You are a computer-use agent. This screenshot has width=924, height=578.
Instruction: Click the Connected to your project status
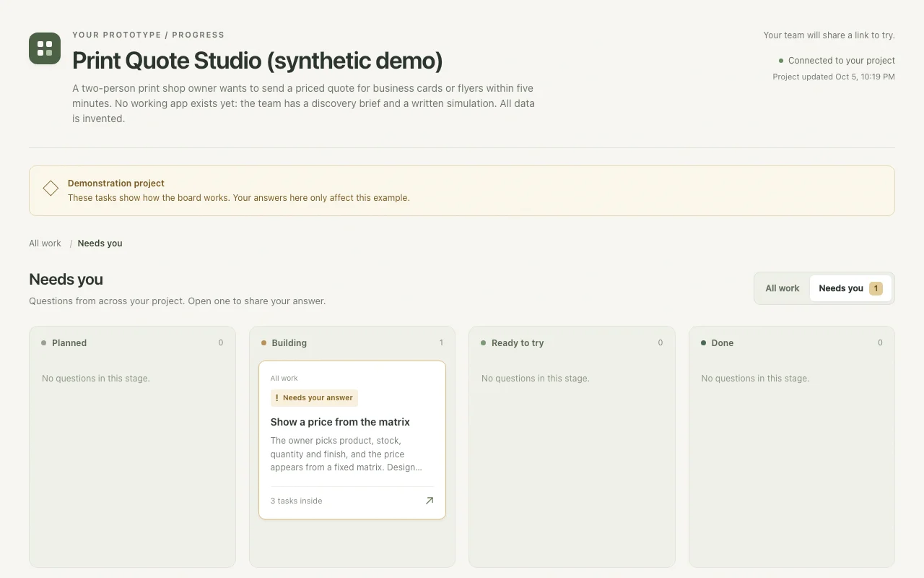(837, 61)
